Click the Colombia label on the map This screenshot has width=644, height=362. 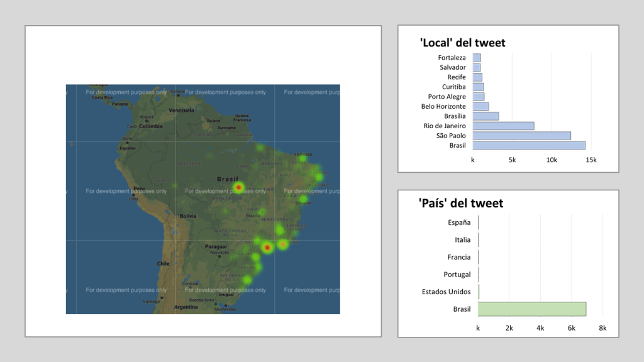pos(151,126)
